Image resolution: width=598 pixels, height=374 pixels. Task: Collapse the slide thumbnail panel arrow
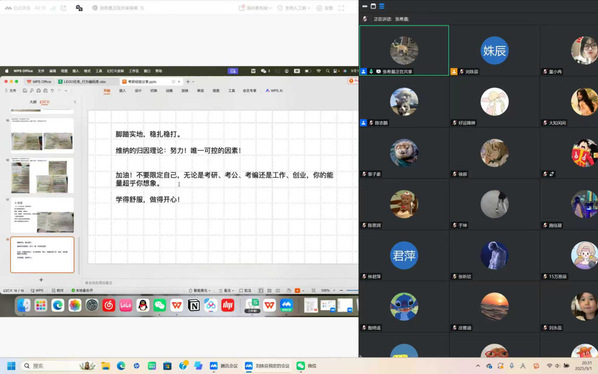75,102
